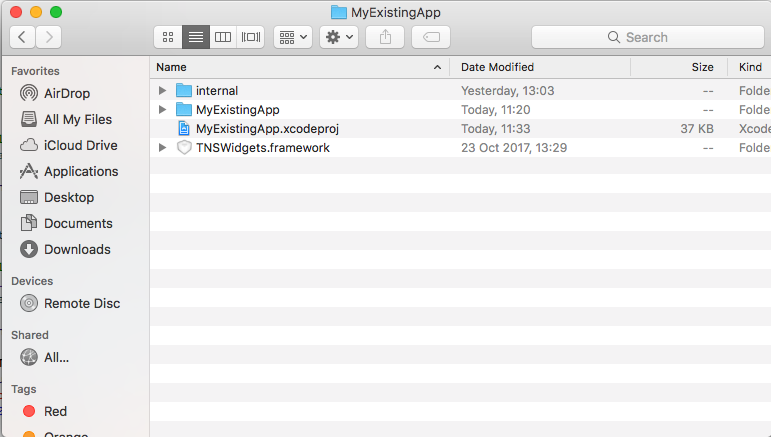Sort by the Date Modified column

(540, 67)
